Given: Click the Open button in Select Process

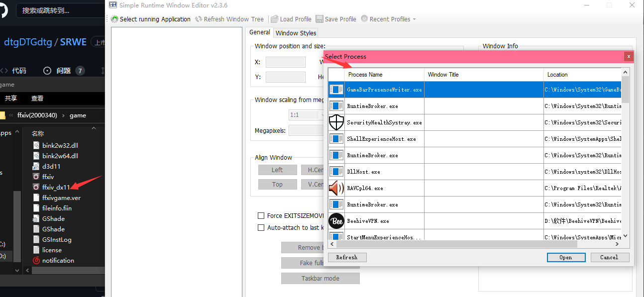Looking at the screenshot, I should pyautogui.click(x=566, y=257).
